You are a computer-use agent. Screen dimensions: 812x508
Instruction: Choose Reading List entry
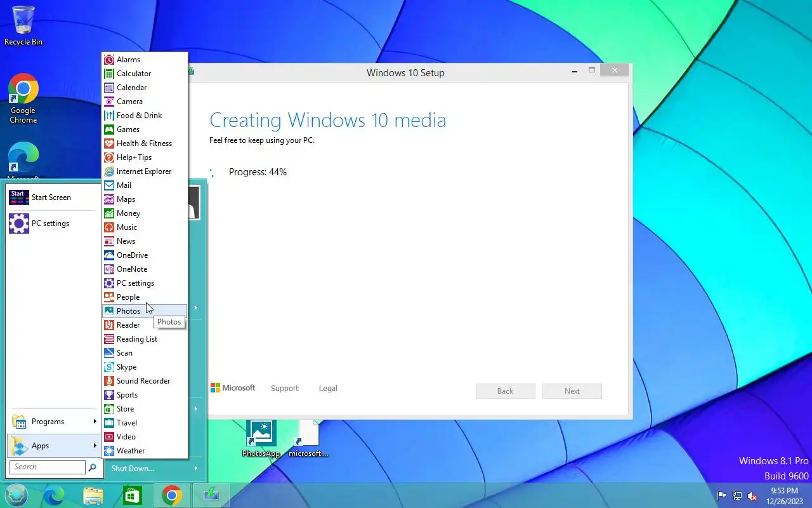click(145, 339)
